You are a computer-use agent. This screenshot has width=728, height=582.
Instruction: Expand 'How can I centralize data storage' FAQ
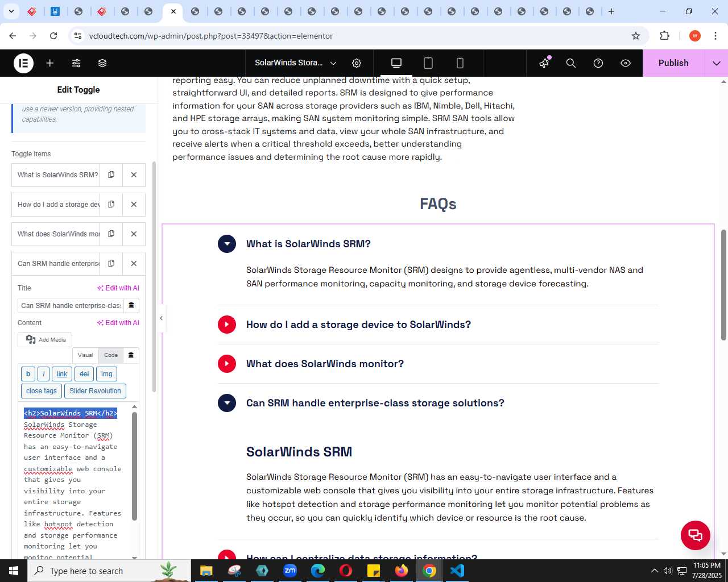[x=227, y=555]
